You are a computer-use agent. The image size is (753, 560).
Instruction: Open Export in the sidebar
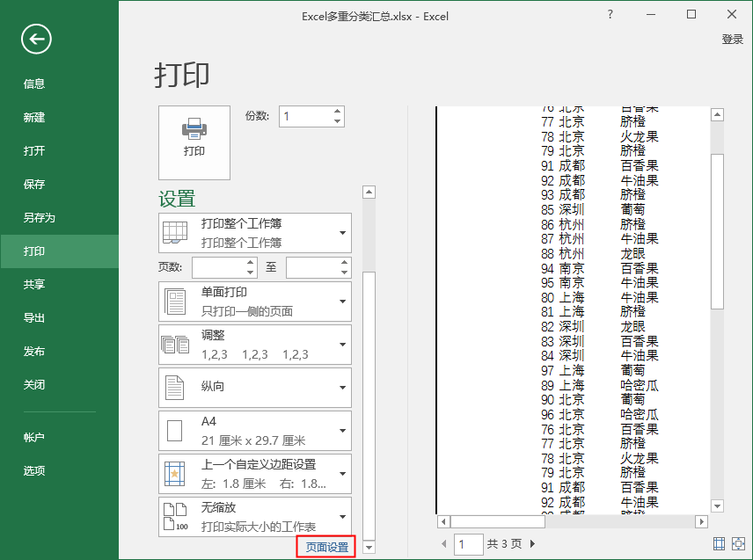pyautogui.click(x=34, y=317)
